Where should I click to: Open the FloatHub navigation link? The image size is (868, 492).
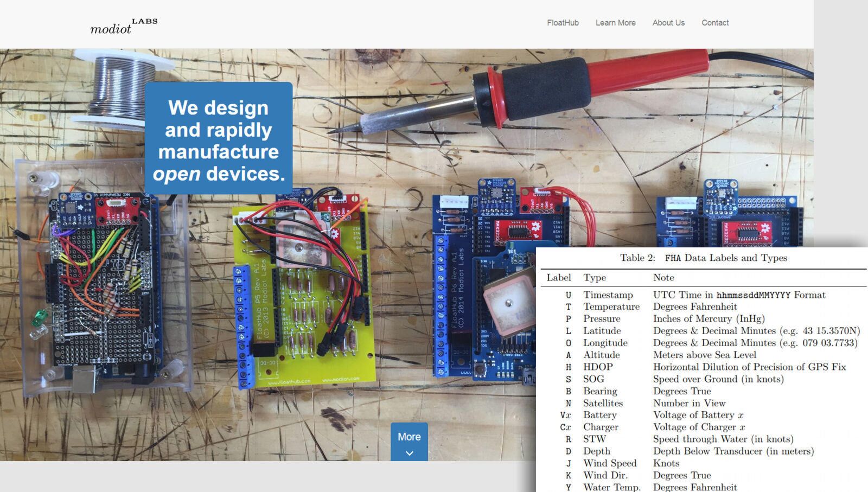pos(563,23)
